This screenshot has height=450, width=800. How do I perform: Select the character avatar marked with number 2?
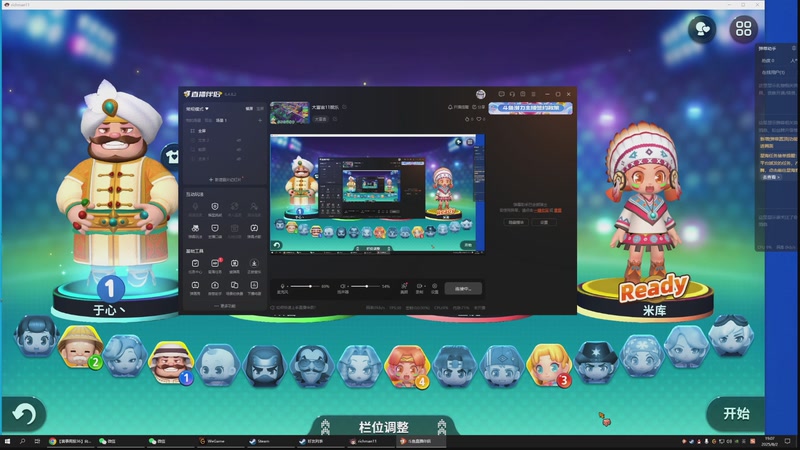click(80, 347)
